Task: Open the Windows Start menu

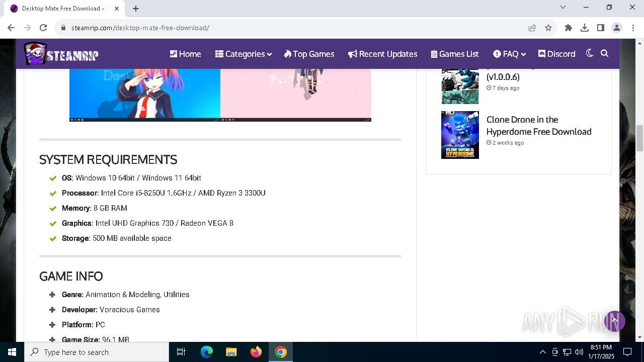Action: click(12, 352)
